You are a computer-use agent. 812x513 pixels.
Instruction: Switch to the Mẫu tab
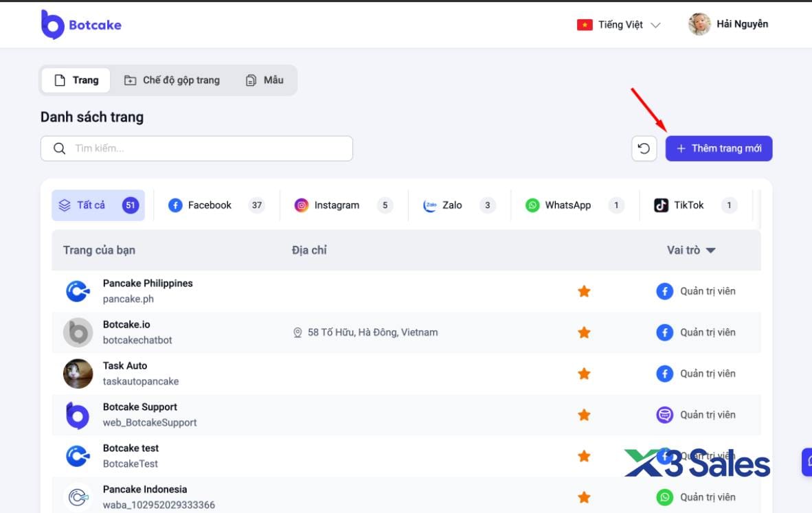pyautogui.click(x=264, y=80)
